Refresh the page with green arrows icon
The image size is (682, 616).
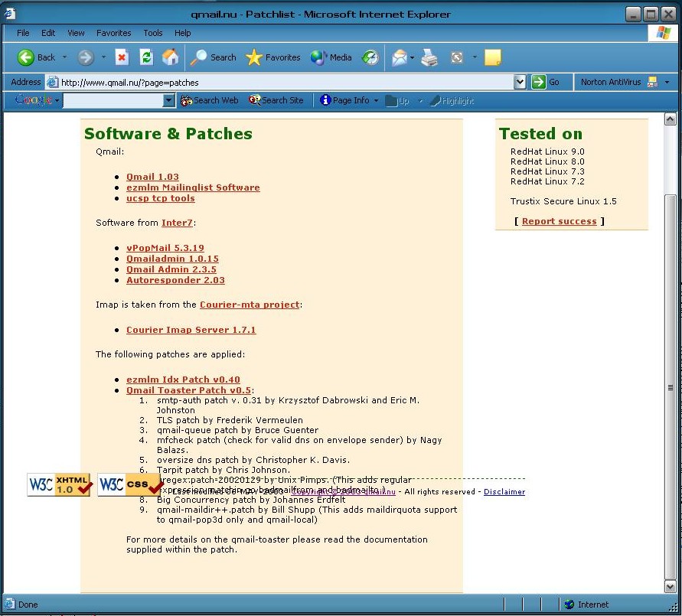[x=146, y=57]
